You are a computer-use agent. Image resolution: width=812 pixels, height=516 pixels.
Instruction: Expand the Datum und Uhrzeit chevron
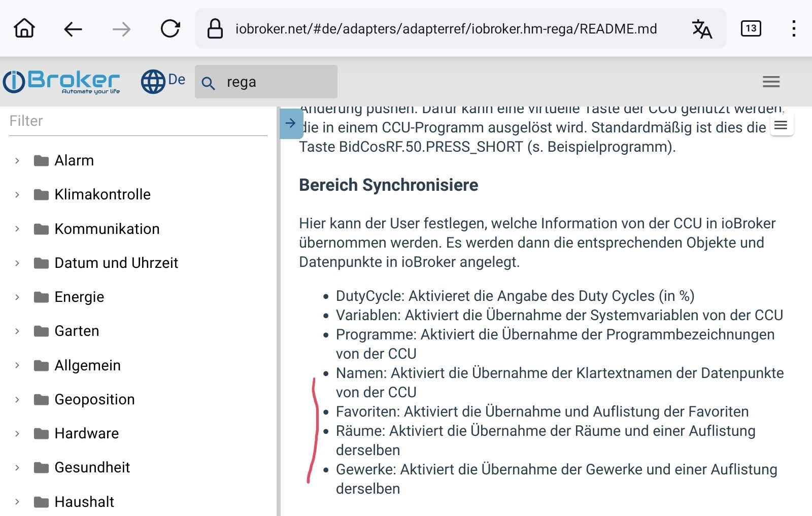pos(17,263)
